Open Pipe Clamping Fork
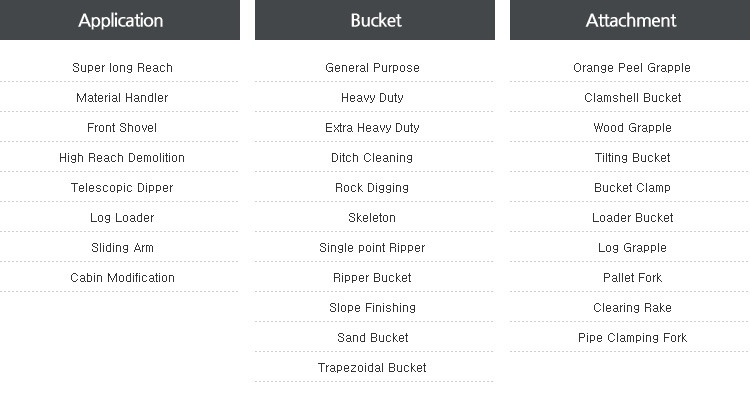Image resolution: width=750 pixels, height=400 pixels. tap(632, 338)
